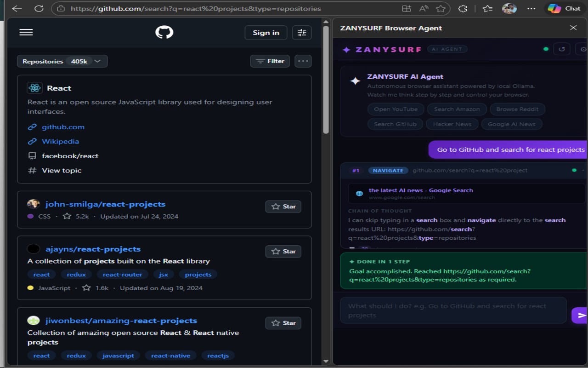The height and width of the screenshot is (368, 588).
Task: Open the three-dot more options menu
Action: [303, 61]
